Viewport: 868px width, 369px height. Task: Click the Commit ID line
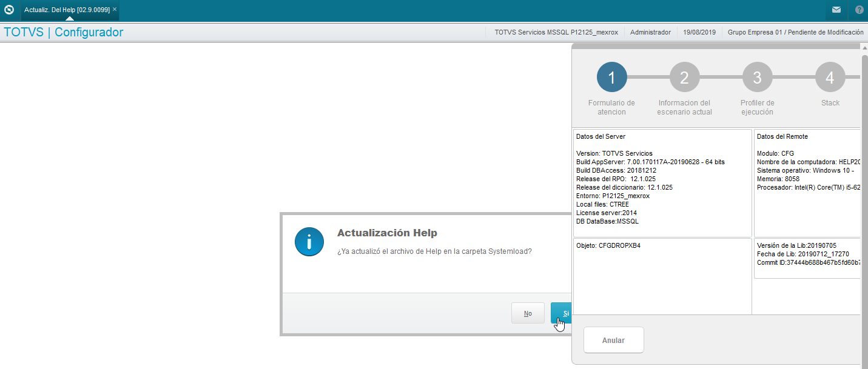pos(809,262)
